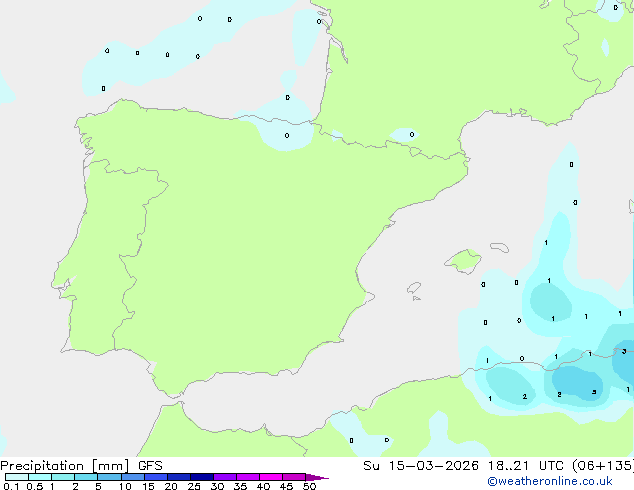Select the "10" legend label

click(125, 486)
